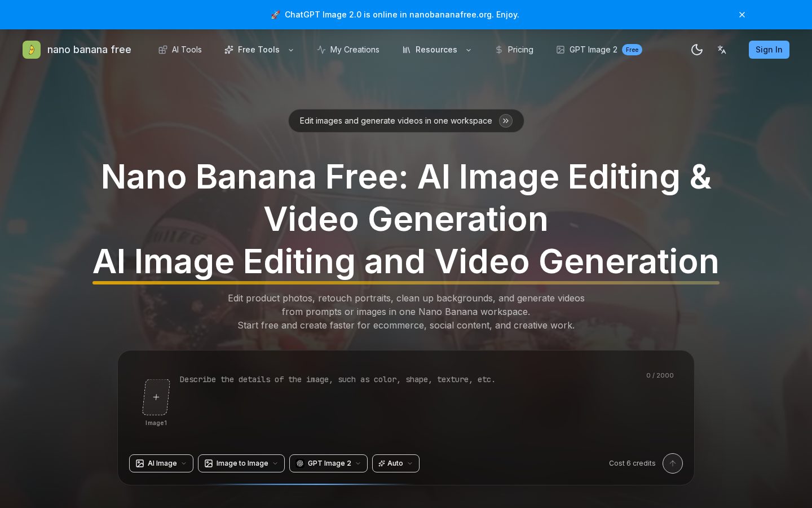
Task: Click the Resources library icon
Action: point(407,50)
